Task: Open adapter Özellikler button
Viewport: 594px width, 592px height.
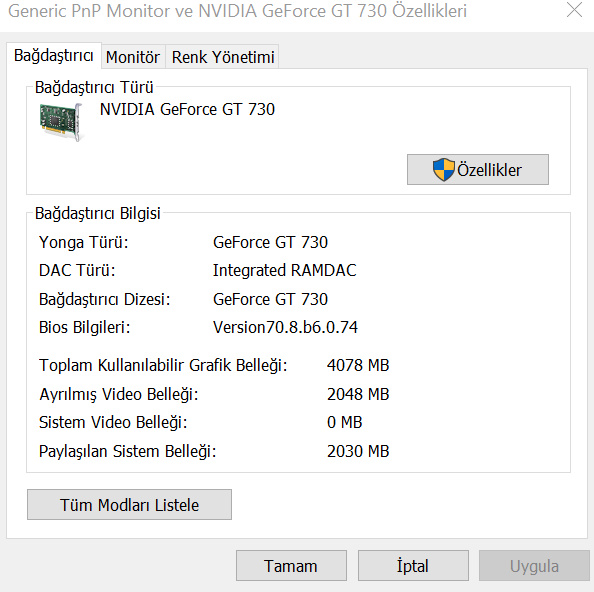Action: pyautogui.click(x=478, y=170)
